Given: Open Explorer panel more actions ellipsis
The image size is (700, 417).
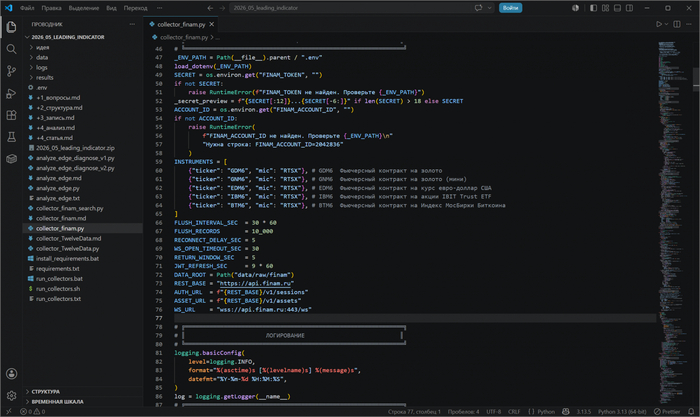Looking at the screenshot, I should 132,24.
